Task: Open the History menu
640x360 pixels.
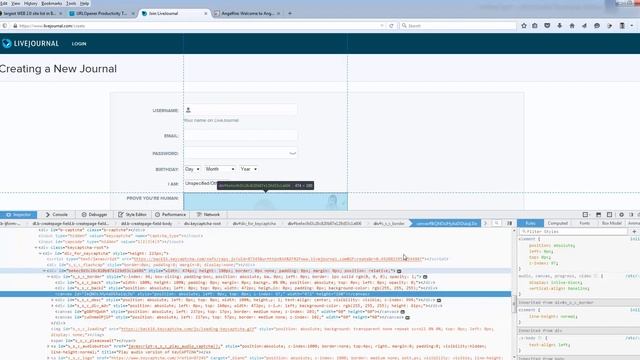Action: pos(31,3)
